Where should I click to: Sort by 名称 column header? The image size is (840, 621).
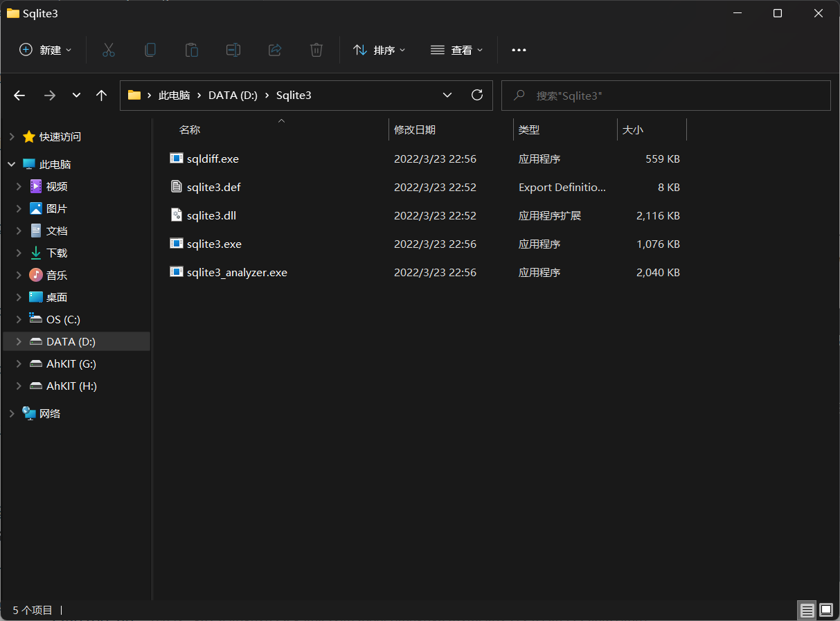pyautogui.click(x=190, y=130)
